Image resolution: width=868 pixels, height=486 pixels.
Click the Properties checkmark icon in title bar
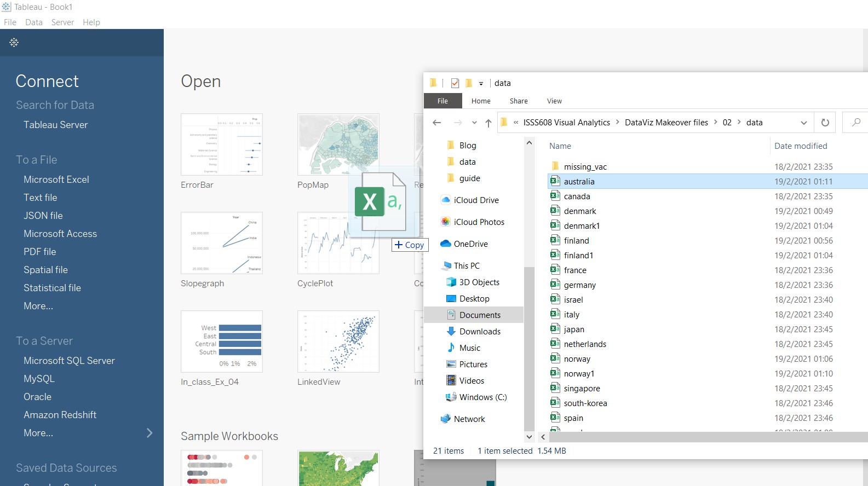click(455, 83)
